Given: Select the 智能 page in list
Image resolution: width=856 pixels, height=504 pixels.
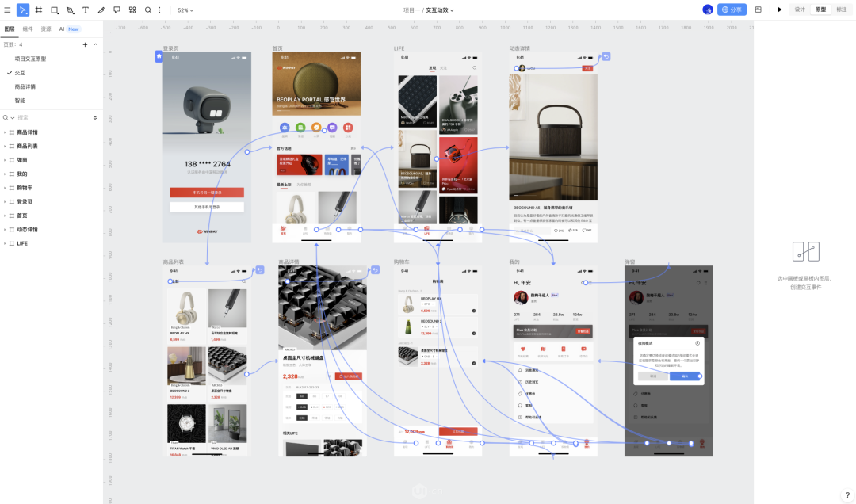Looking at the screenshot, I should [20, 101].
